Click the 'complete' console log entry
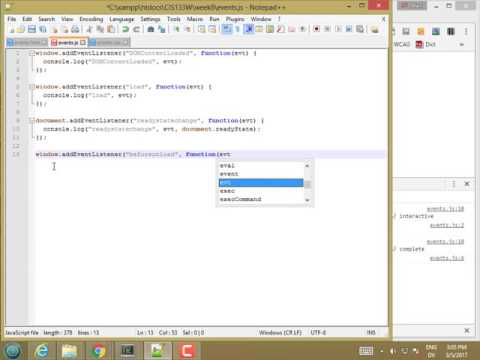 (412, 249)
